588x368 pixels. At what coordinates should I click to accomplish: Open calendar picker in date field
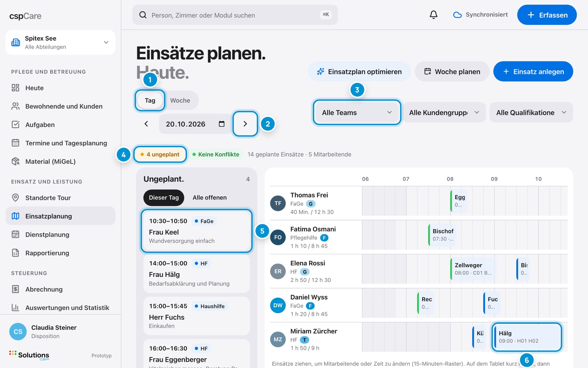222,124
